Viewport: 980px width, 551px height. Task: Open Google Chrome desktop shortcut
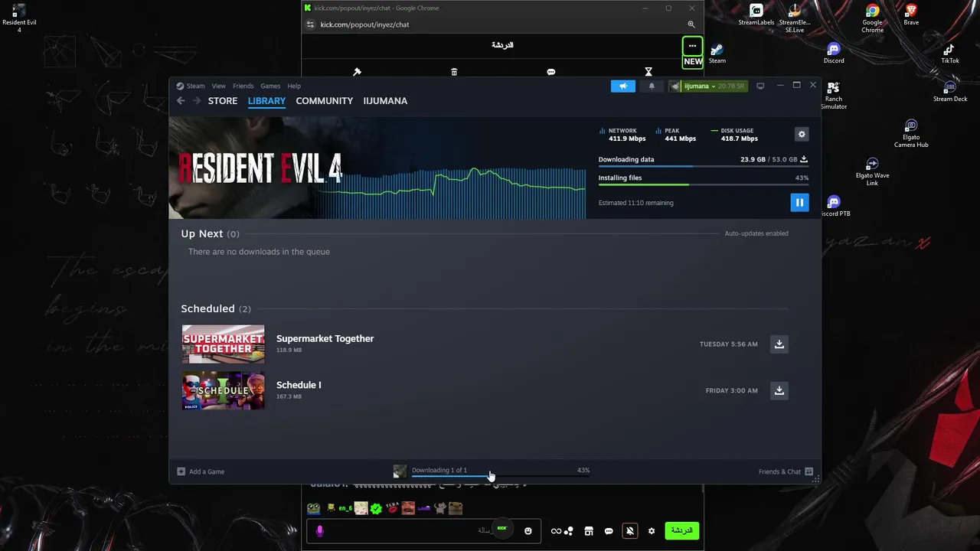pos(872,18)
